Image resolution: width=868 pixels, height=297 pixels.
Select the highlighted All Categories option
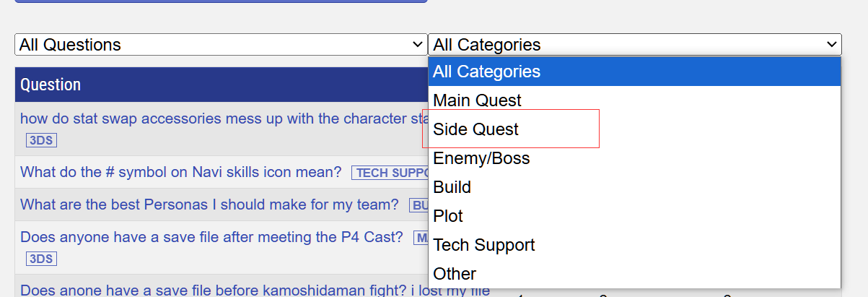pos(634,72)
